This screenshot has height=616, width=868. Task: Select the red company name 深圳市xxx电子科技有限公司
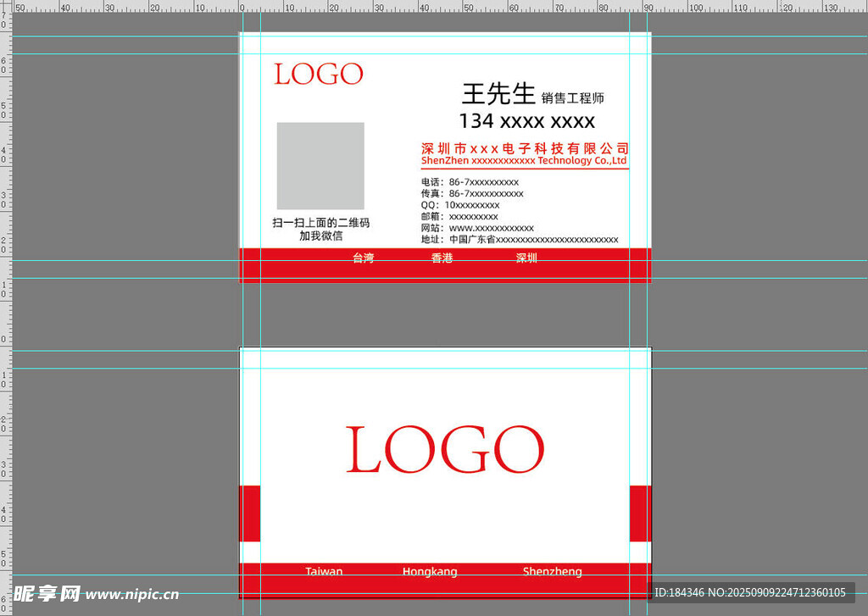(x=525, y=148)
